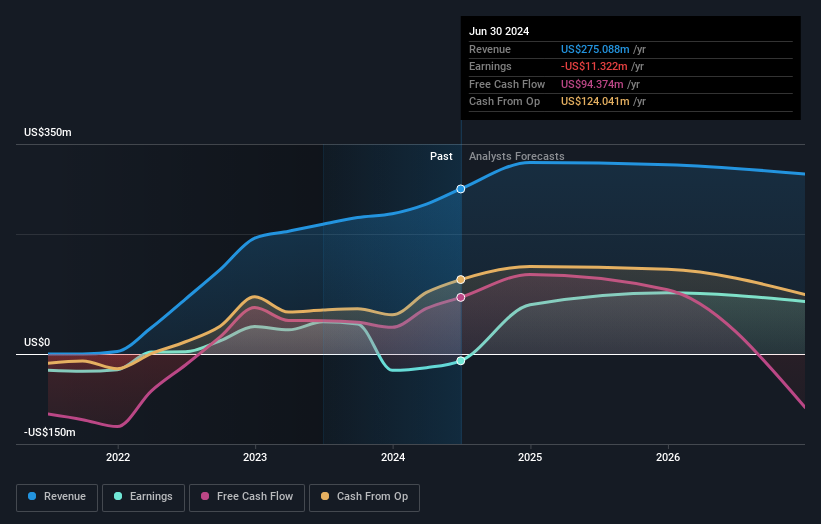Click the Past label
Screen dimensions: 821x524
(x=441, y=156)
